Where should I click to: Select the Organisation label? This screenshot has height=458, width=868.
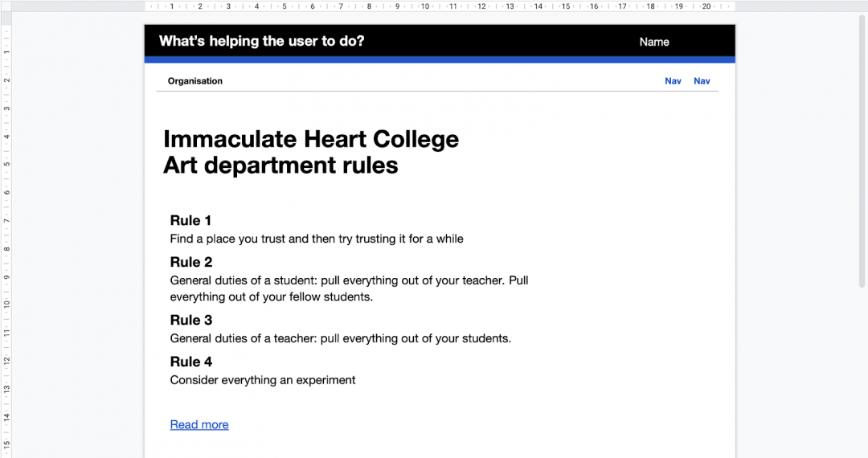click(194, 81)
